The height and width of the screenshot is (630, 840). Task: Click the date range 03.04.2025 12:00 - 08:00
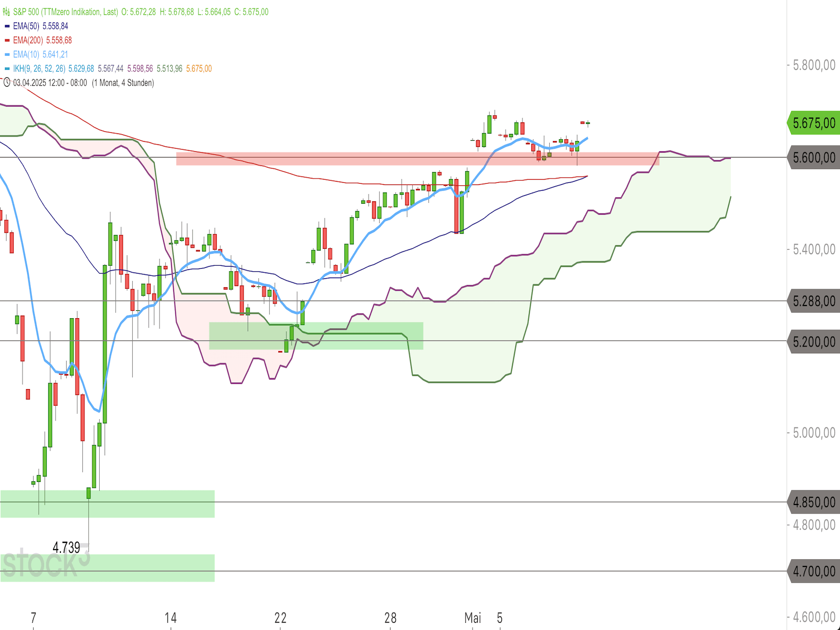[50, 82]
